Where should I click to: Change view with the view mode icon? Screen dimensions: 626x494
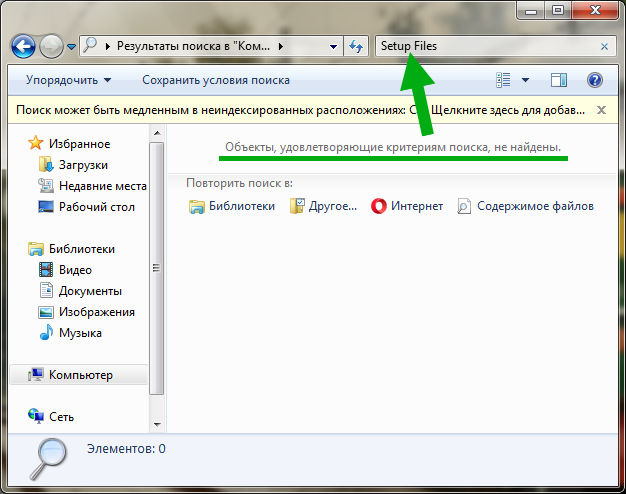tap(503, 80)
